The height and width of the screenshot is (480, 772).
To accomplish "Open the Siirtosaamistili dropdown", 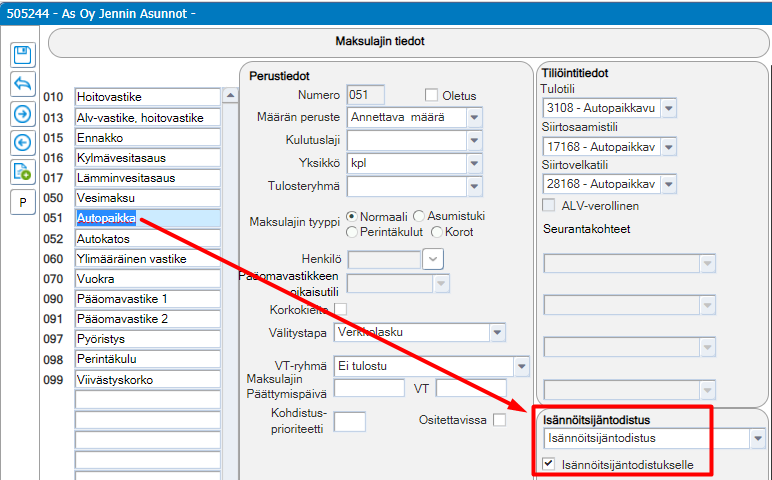I will point(669,147).
